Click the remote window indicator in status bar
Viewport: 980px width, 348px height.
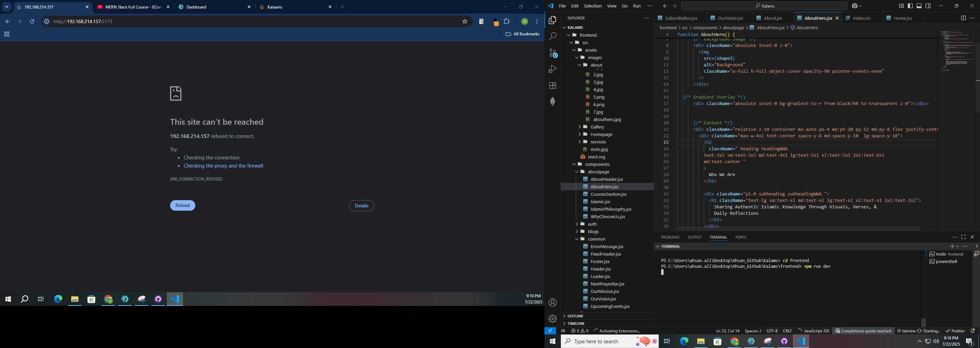[550, 331]
